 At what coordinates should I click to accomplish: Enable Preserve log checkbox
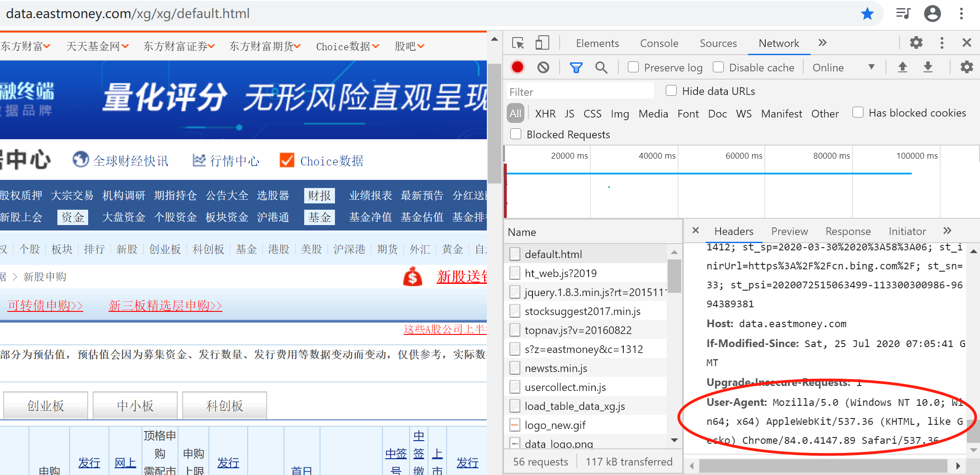click(x=633, y=67)
